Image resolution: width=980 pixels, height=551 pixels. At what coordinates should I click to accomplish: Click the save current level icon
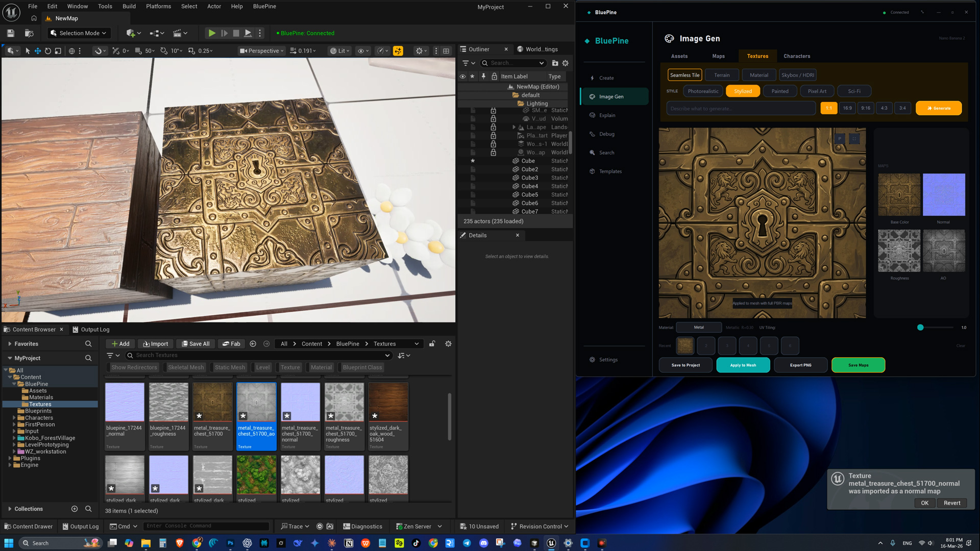(x=10, y=33)
